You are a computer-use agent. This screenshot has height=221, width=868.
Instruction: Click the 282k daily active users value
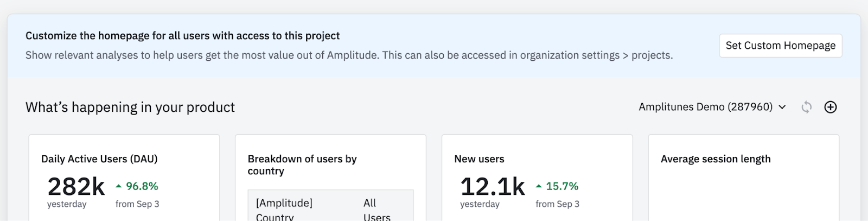pyautogui.click(x=76, y=187)
